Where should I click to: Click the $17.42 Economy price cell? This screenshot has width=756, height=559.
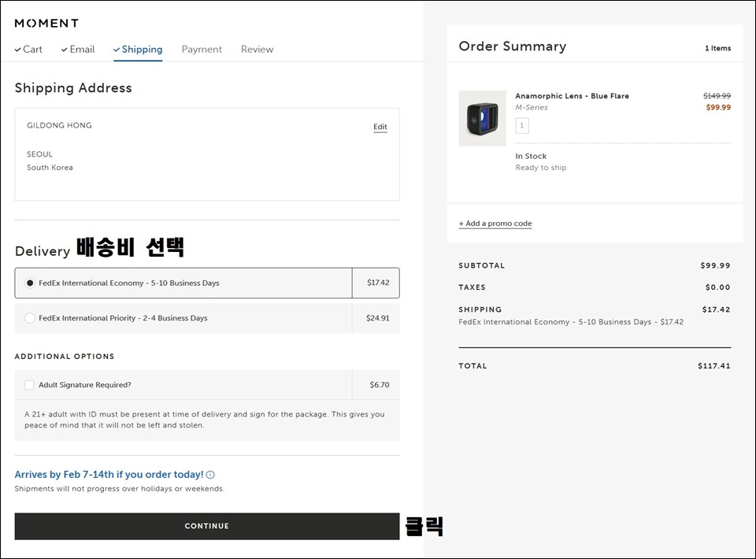[378, 283]
